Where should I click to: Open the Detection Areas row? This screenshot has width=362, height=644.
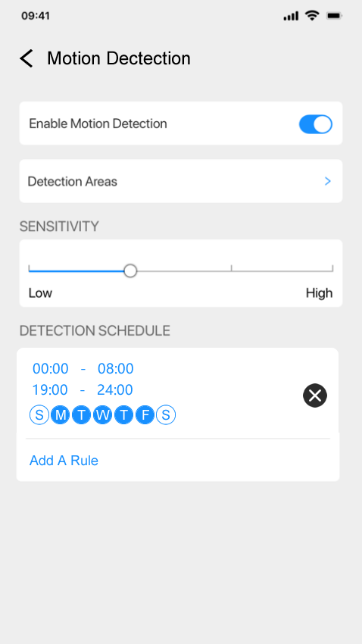tap(180, 181)
